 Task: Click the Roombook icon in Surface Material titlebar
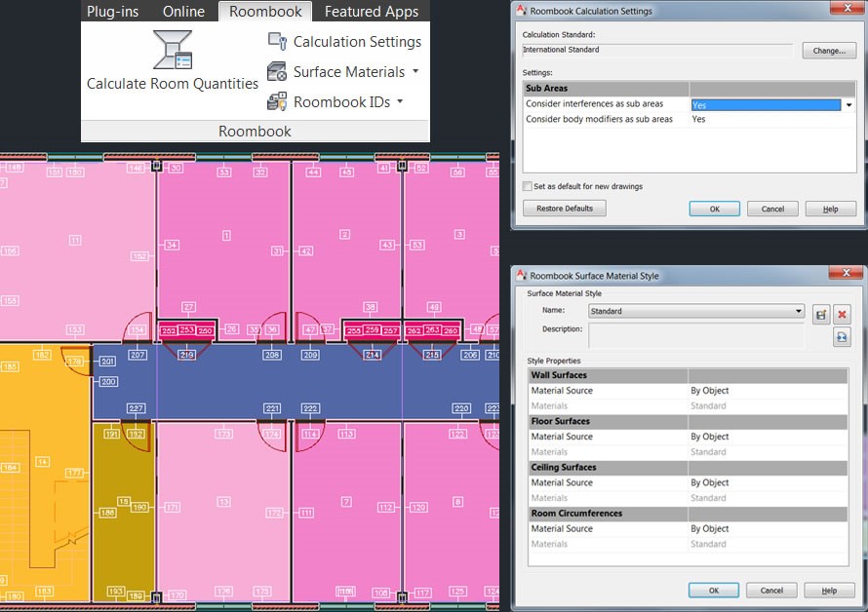tap(521, 274)
